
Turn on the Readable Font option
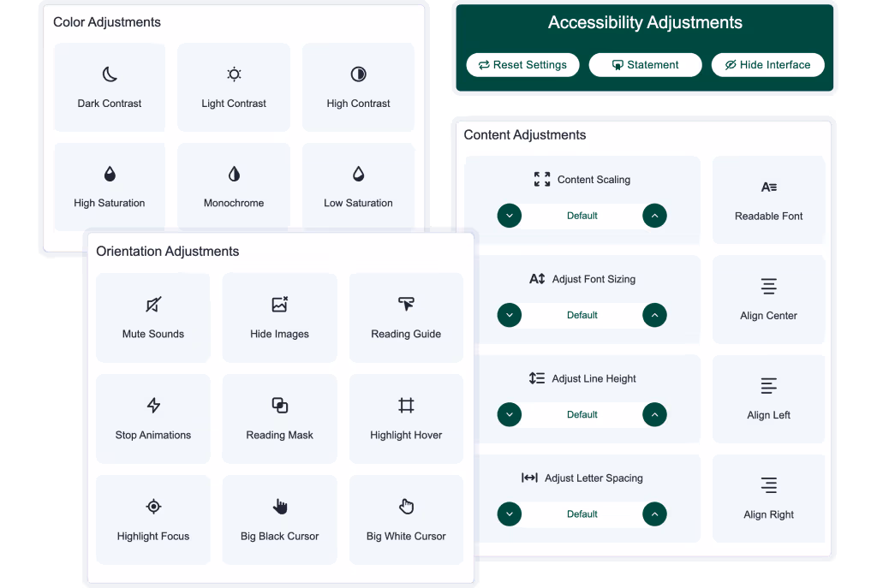coord(768,200)
